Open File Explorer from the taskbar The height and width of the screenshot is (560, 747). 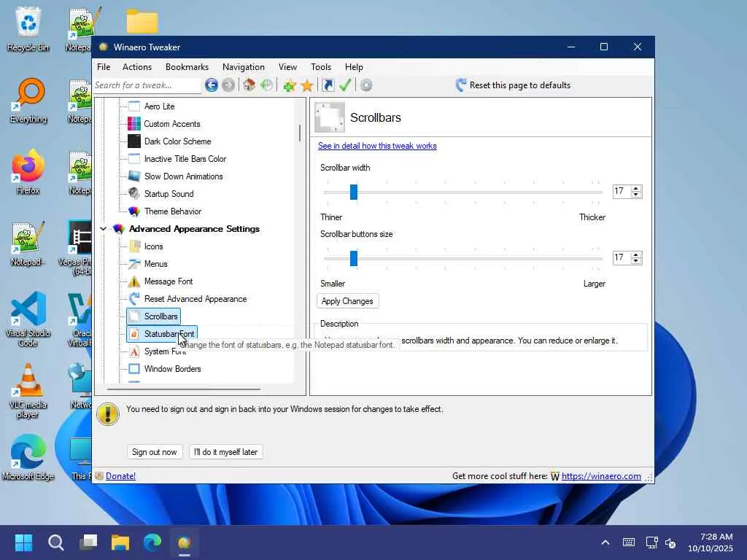[120, 542]
